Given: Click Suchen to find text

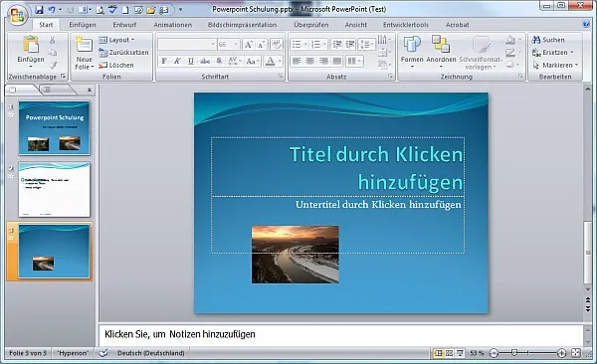Looking at the screenshot, I should coord(548,40).
